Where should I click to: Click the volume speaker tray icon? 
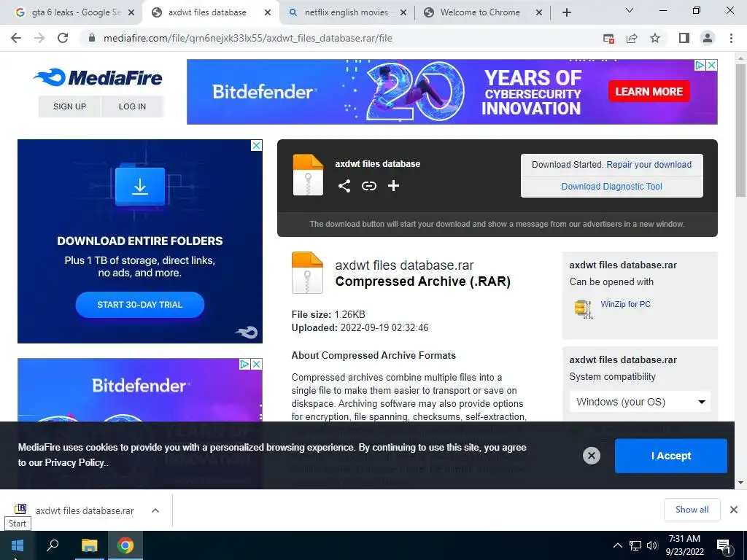[652, 545]
